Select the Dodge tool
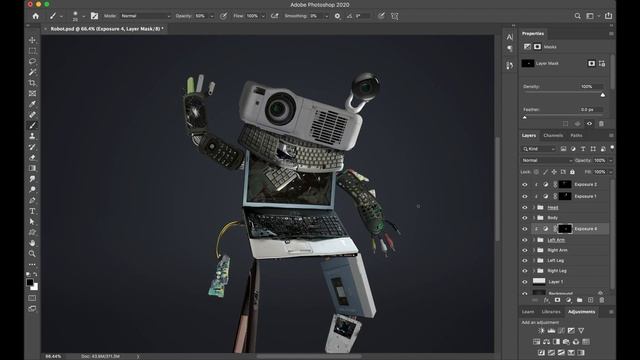This screenshot has height=360, width=640. (x=32, y=189)
